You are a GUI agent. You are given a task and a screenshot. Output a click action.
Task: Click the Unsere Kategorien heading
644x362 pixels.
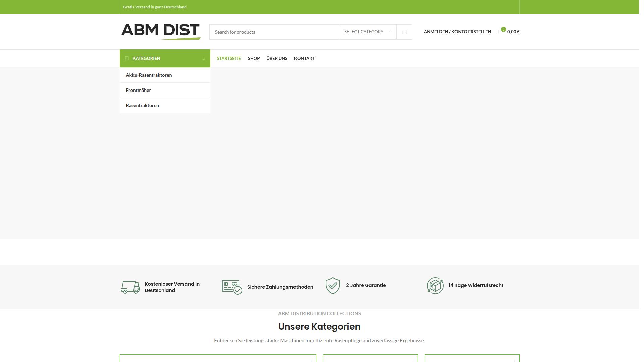[319, 327]
